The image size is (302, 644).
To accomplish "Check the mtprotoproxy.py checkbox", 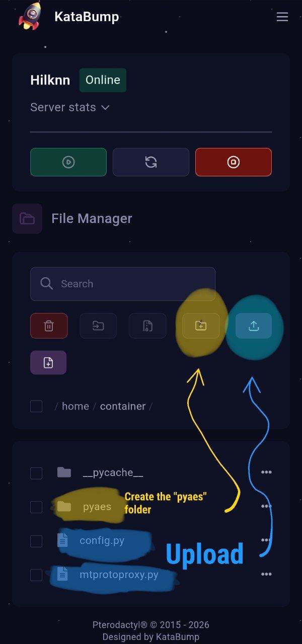I will coord(36,575).
